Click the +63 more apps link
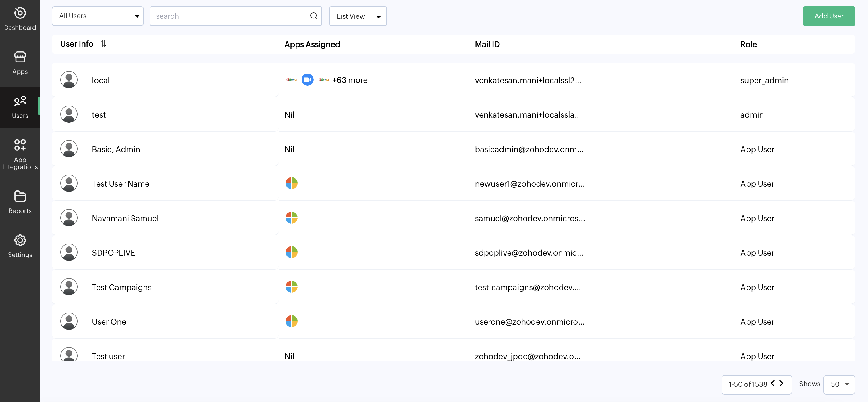This screenshot has height=402, width=868. [350, 80]
